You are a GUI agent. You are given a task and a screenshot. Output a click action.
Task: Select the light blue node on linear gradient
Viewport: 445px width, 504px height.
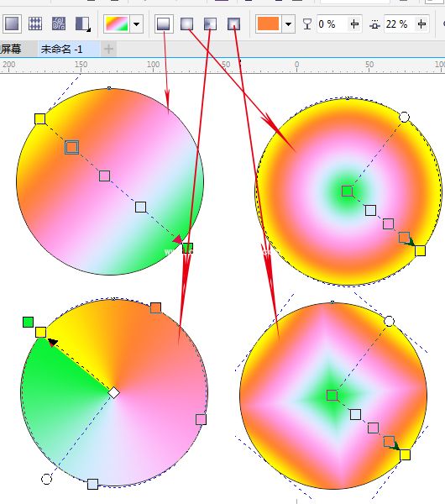click(x=141, y=207)
